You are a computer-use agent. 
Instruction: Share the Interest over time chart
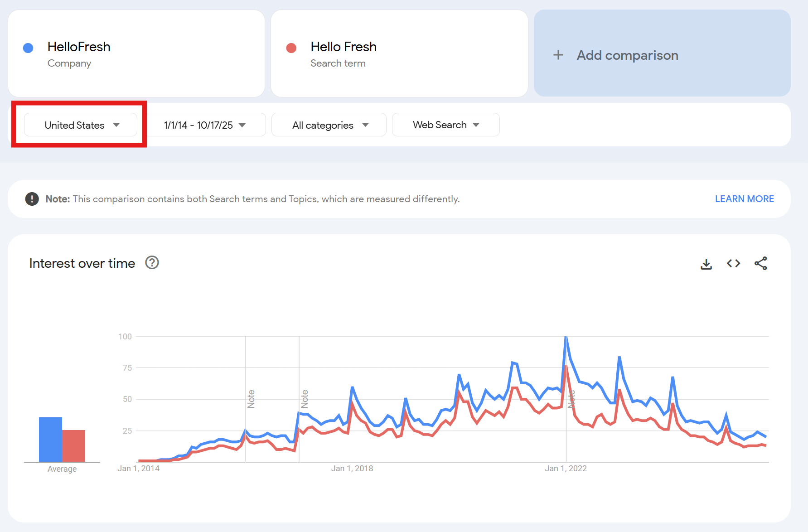pyautogui.click(x=760, y=263)
